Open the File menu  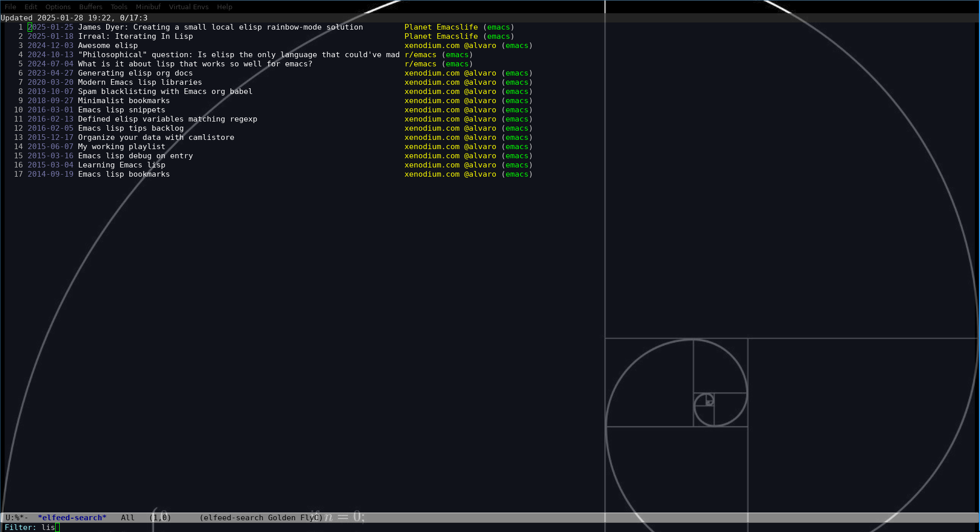[10, 7]
